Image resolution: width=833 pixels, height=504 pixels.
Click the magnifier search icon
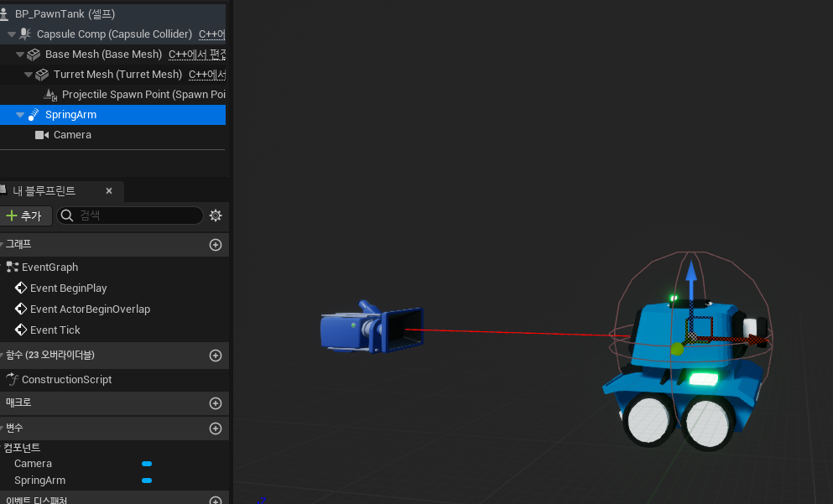pyautogui.click(x=67, y=215)
